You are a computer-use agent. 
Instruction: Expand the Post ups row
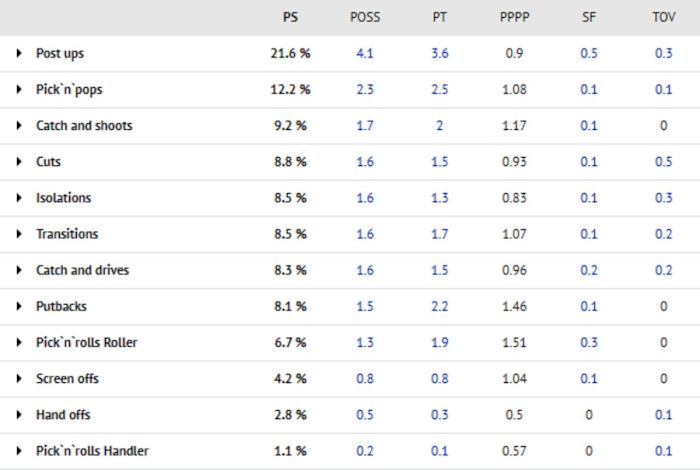pos(19,54)
